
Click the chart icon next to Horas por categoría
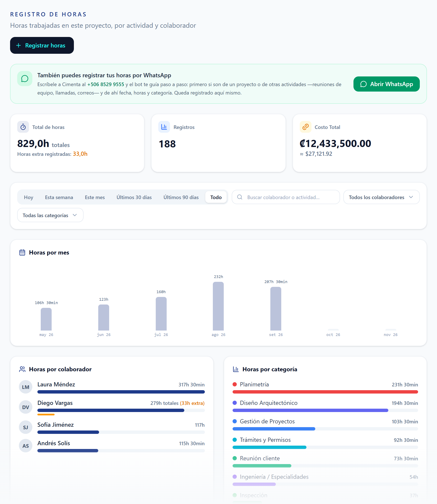pos(236,369)
